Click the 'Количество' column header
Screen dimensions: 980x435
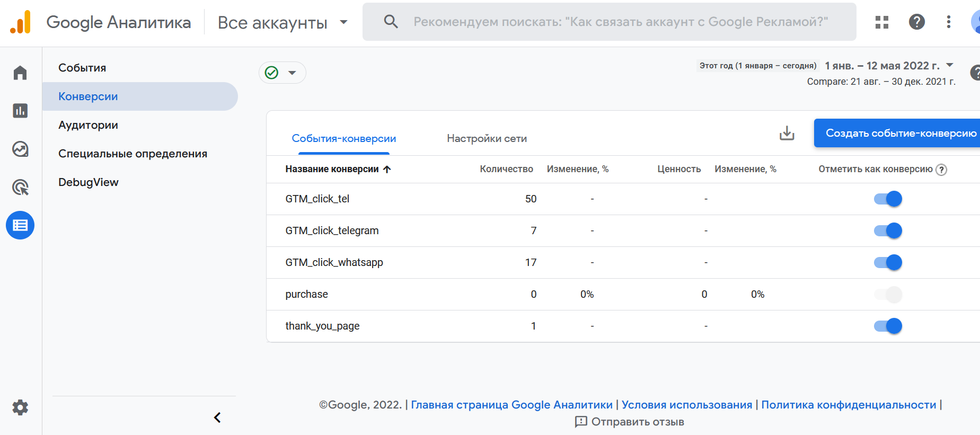(x=506, y=169)
